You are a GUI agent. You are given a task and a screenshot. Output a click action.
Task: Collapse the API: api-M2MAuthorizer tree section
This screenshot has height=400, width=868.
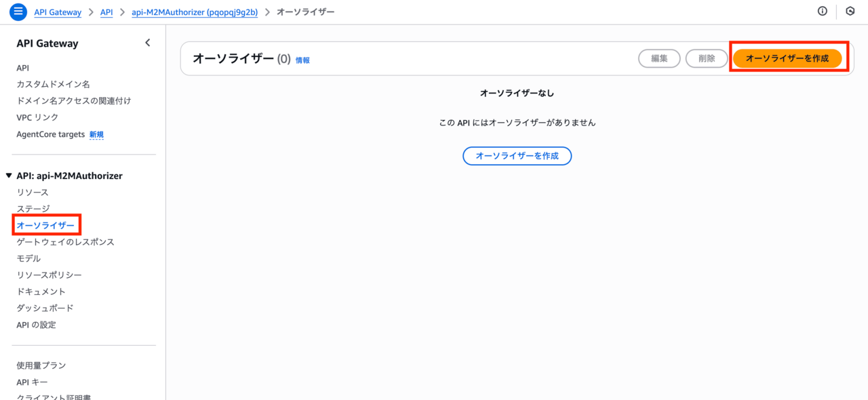click(x=9, y=176)
